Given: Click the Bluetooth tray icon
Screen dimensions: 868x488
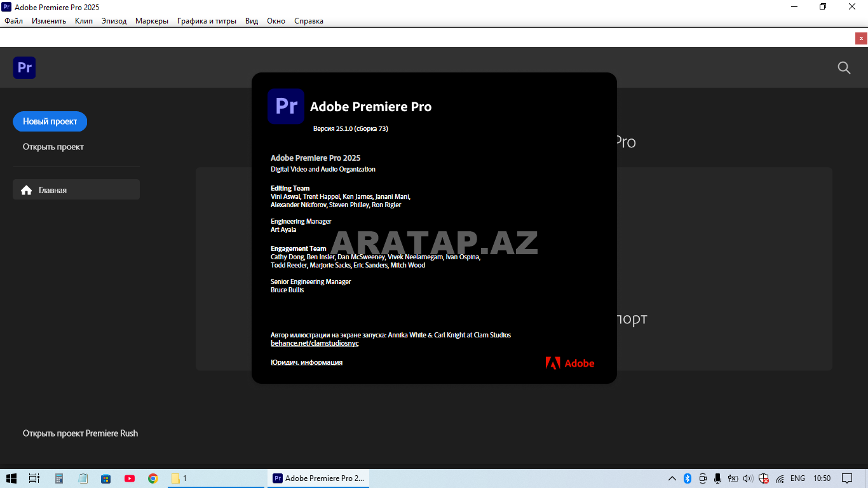Looking at the screenshot, I should pyautogui.click(x=688, y=478).
